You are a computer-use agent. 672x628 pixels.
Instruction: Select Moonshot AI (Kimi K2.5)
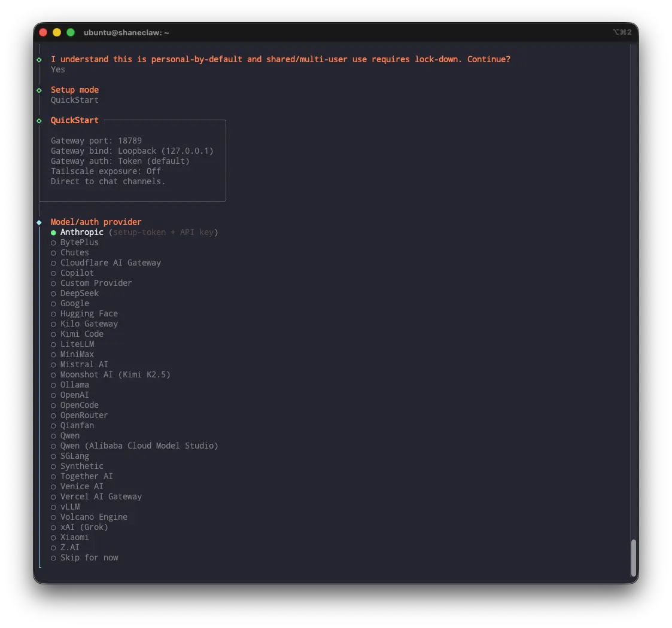tap(111, 375)
